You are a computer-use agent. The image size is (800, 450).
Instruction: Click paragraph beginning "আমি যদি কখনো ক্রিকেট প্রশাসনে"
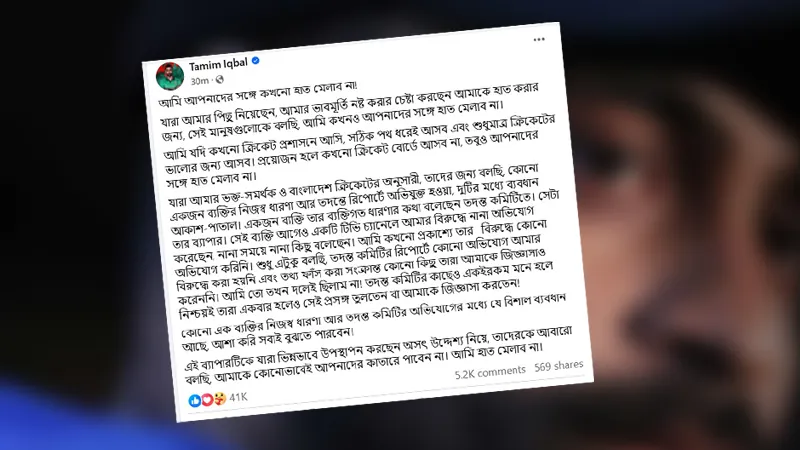361,150
